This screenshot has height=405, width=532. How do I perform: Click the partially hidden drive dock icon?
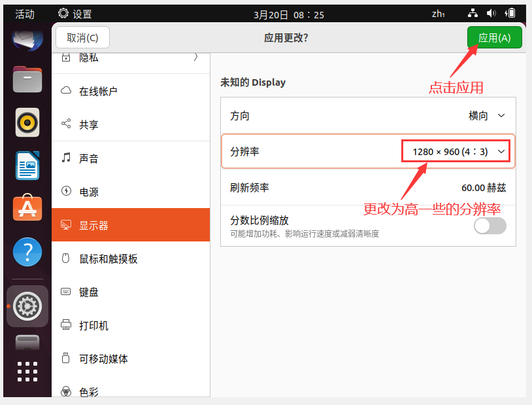tap(27, 342)
